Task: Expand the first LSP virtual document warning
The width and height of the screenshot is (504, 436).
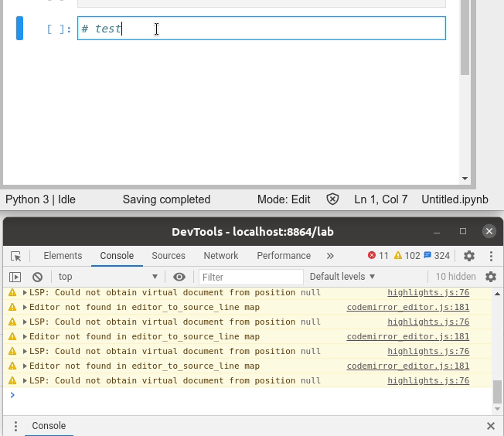Action: point(25,292)
